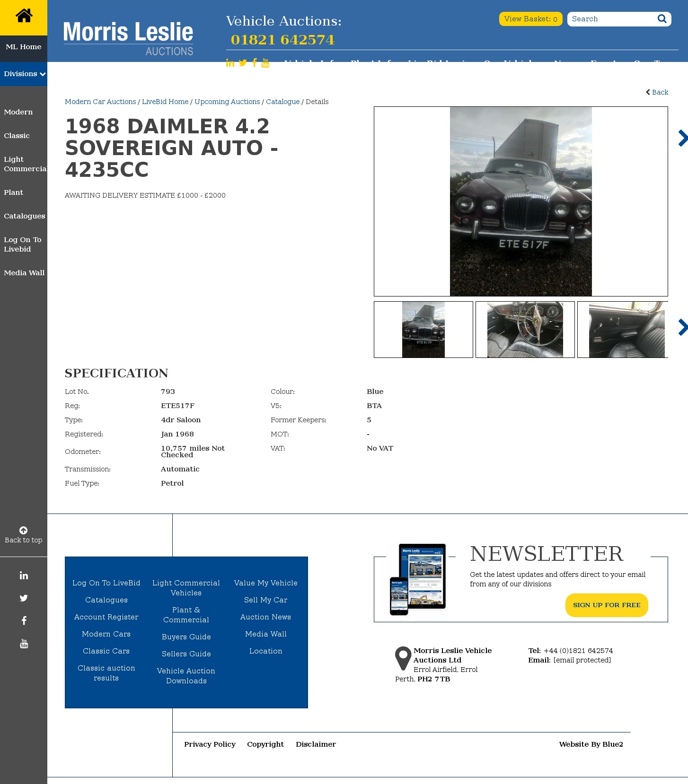688x784 pixels.
Task: Open footer Modern Cars link
Action: click(106, 634)
